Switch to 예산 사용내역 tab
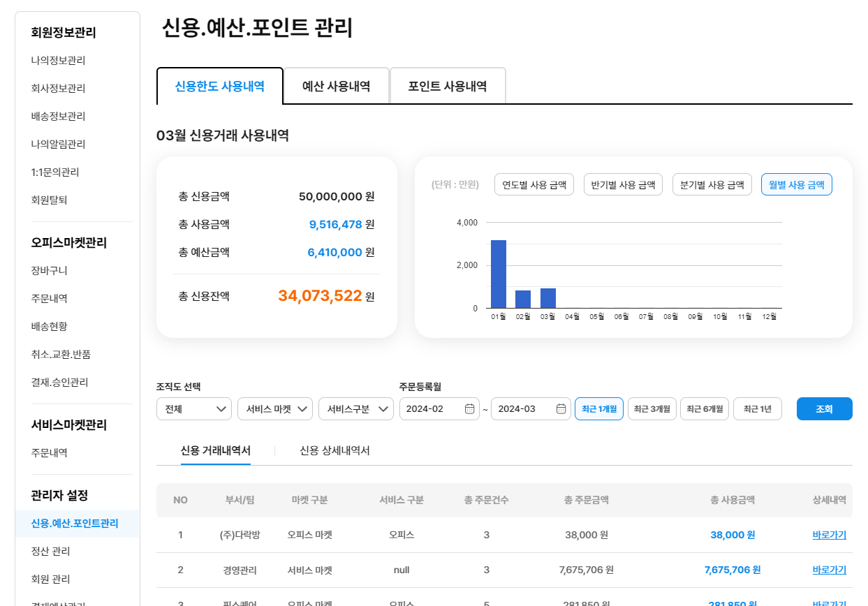868x606 pixels. pos(336,87)
